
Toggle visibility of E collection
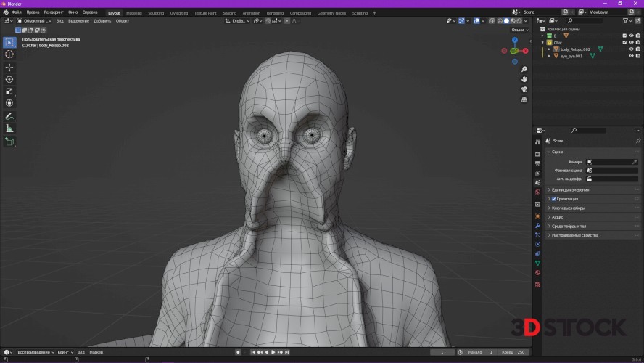tap(631, 36)
